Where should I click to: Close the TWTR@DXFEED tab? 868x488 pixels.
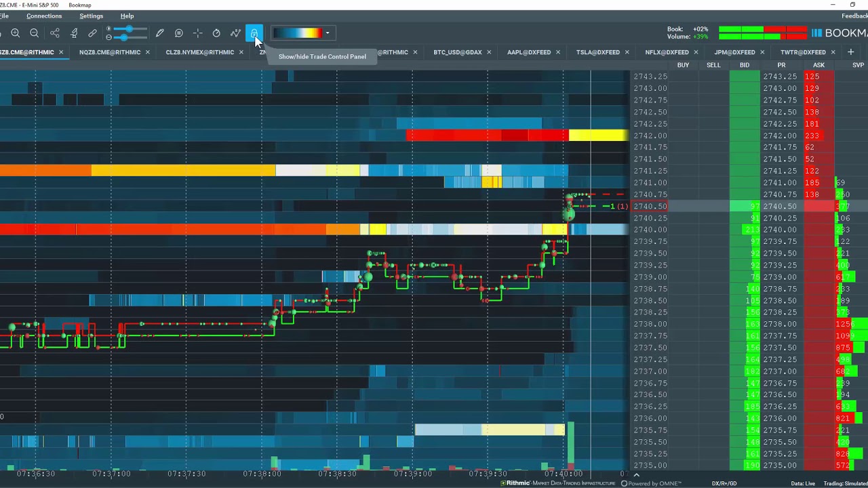coord(833,52)
